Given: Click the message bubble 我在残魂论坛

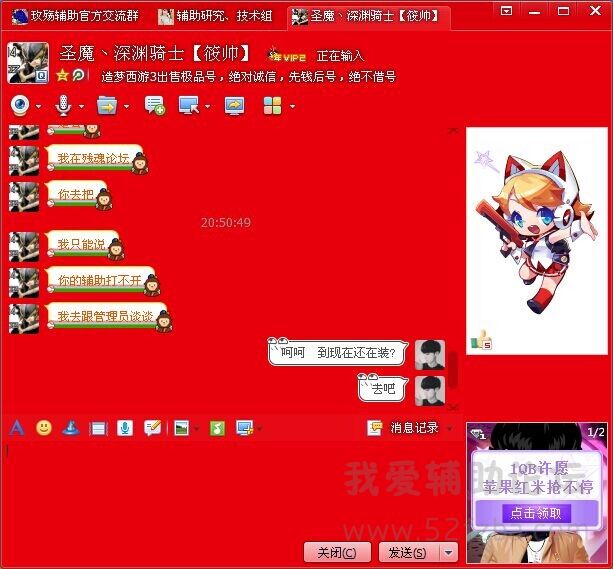Looking at the screenshot, I should point(97,159).
